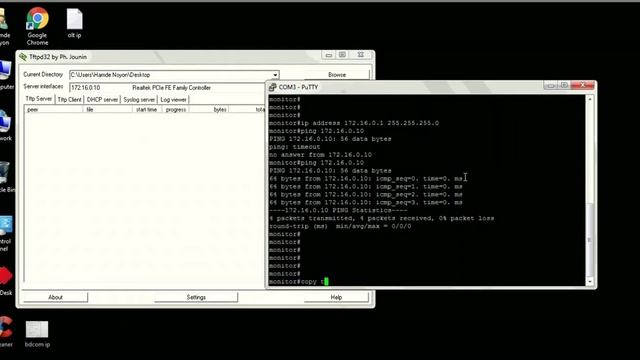Click PuTTY scrollbar down arrow

[x=589, y=282]
